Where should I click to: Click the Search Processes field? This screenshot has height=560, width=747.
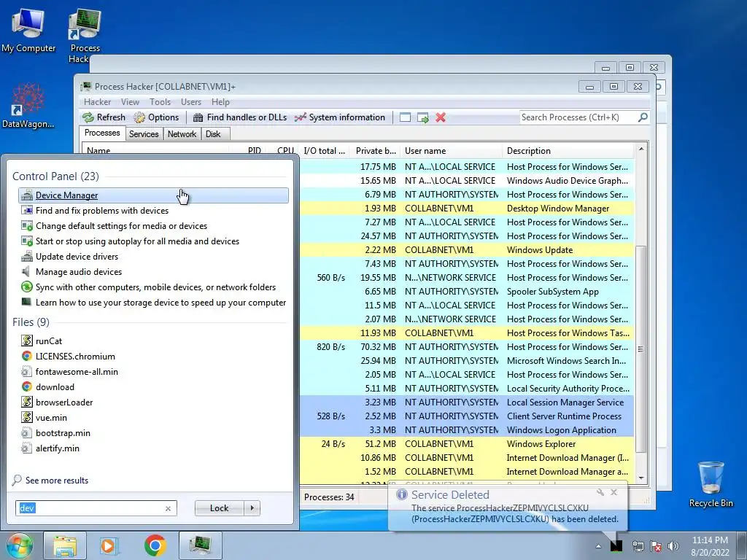pyautogui.click(x=578, y=117)
